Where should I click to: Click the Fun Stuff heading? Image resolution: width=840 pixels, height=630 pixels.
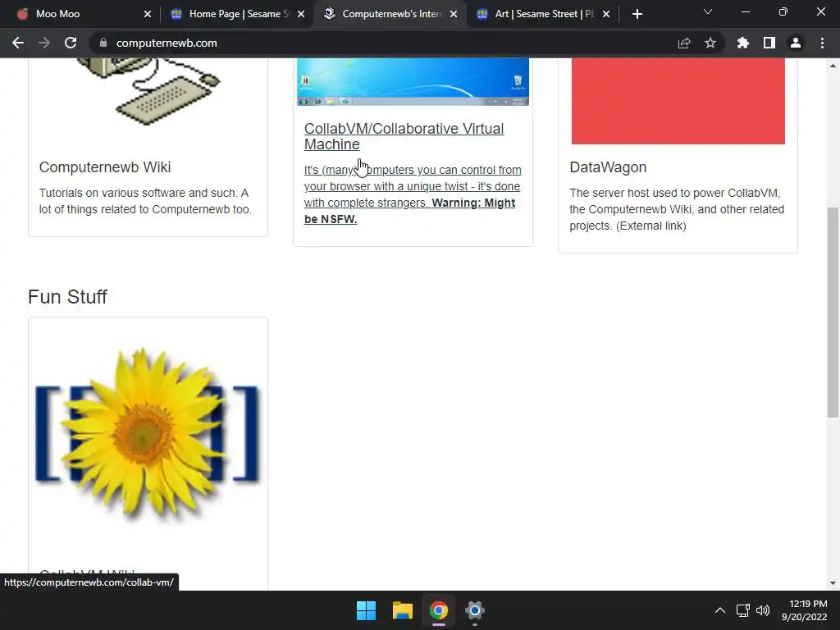67,297
